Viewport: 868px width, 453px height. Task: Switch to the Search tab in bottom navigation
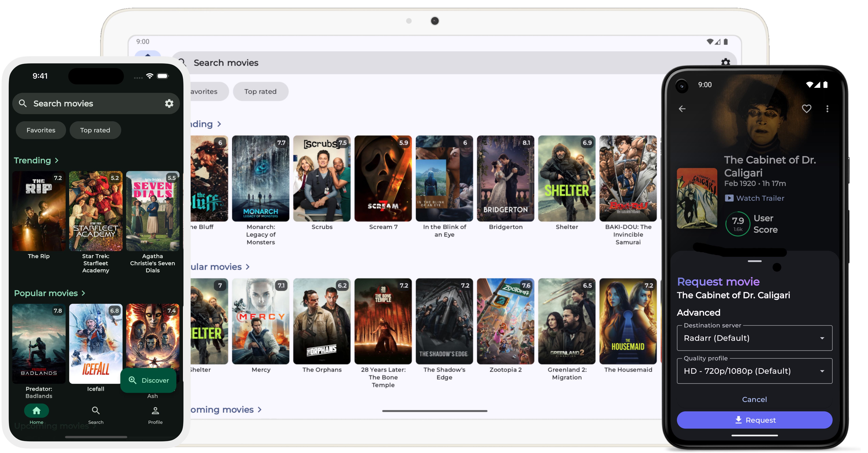pyautogui.click(x=96, y=411)
